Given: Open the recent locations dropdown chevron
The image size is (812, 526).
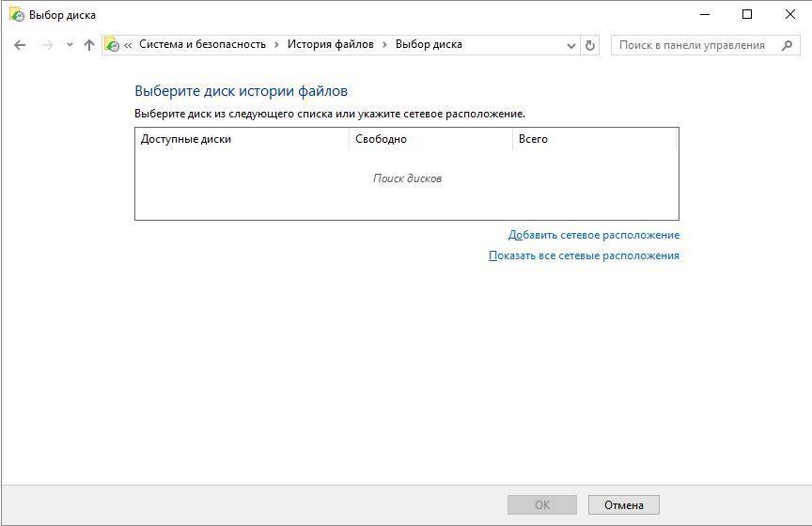Looking at the screenshot, I should [70, 45].
